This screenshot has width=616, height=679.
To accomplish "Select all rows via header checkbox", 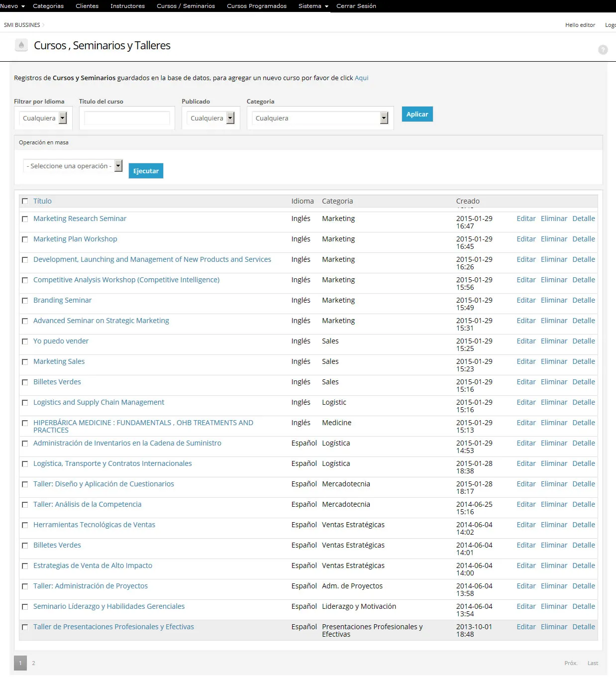I will pyautogui.click(x=25, y=202).
